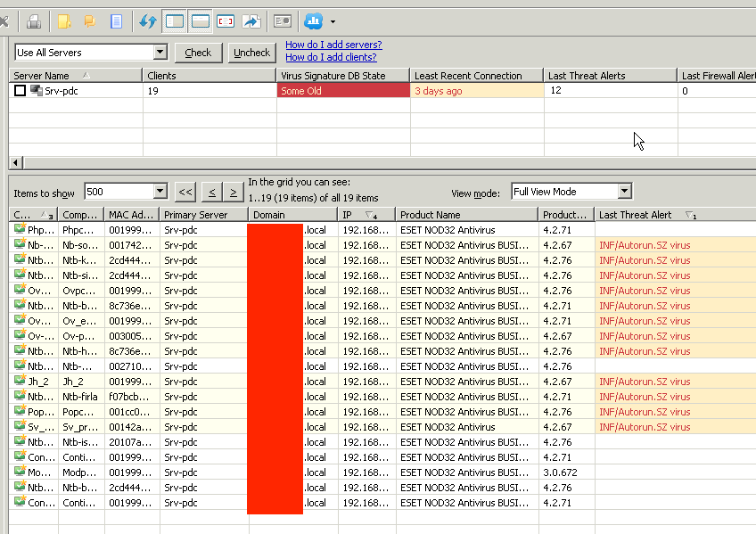Sort by Domain column header
This screenshot has height=534, width=756.
point(293,215)
